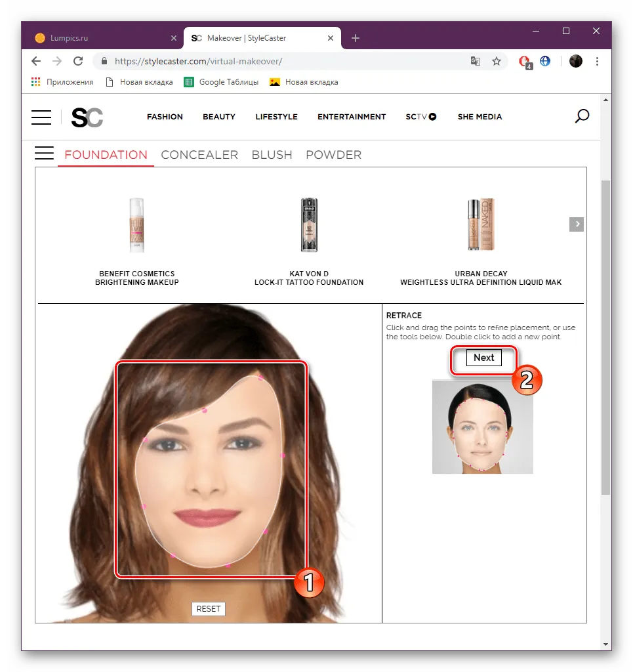This screenshot has width=633, height=672.
Task: Click LOCK-IT TATTOO FOUNDATION label
Action: [309, 282]
